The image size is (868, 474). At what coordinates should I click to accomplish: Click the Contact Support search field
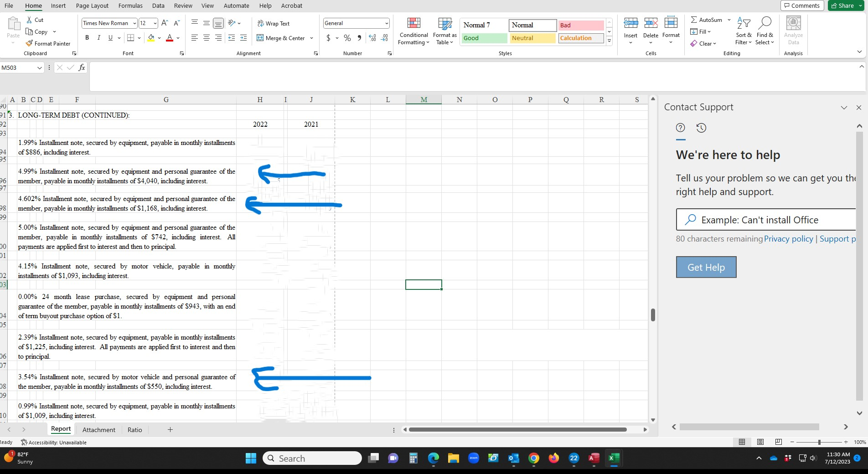[766, 220]
